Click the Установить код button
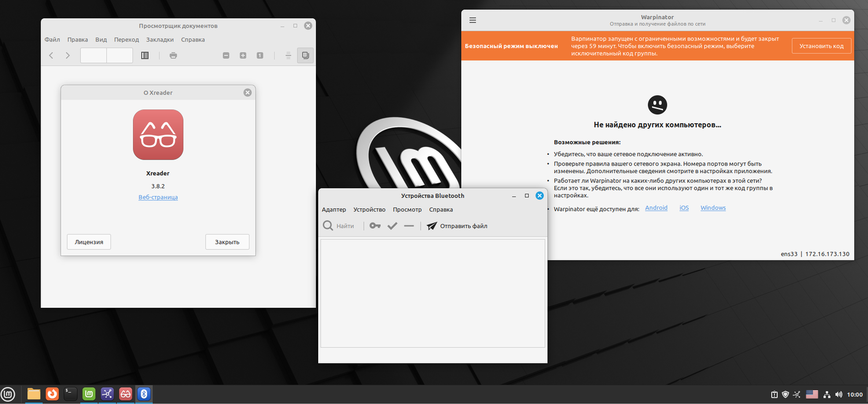Image resolution: width=868 pixels, height=404 pixels. [822, 46]
